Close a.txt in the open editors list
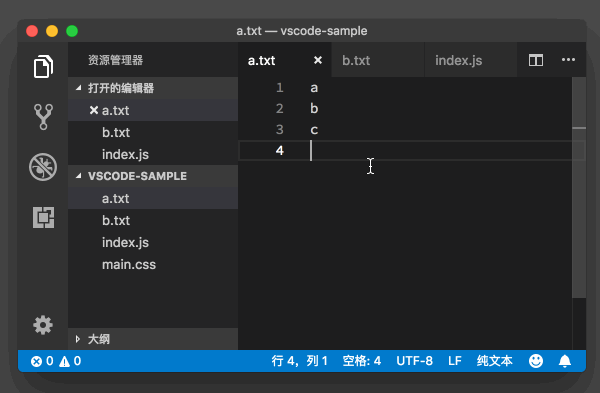Image resolution: width=600 pixels, height=393 pixels. click(x=94, y=110)
